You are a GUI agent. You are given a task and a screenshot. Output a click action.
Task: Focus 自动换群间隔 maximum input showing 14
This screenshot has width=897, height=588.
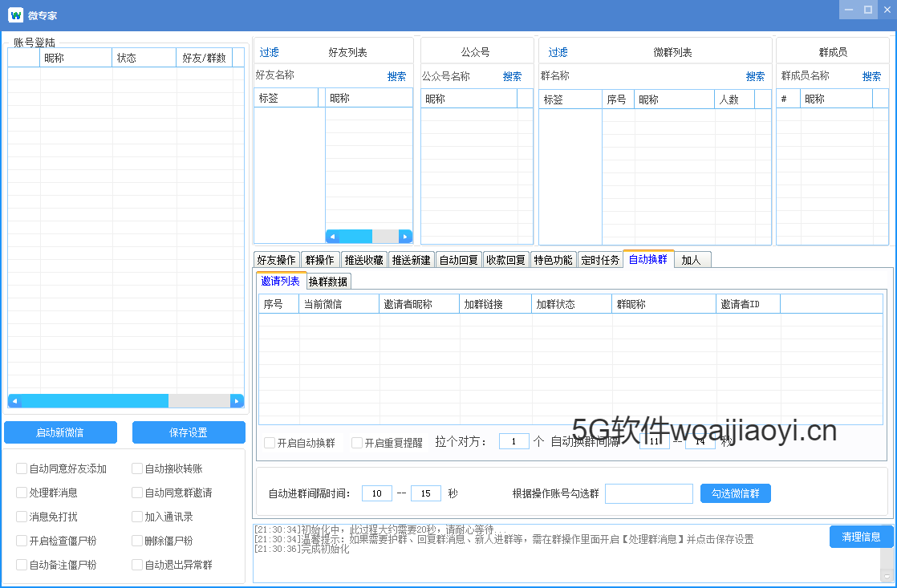700,441
